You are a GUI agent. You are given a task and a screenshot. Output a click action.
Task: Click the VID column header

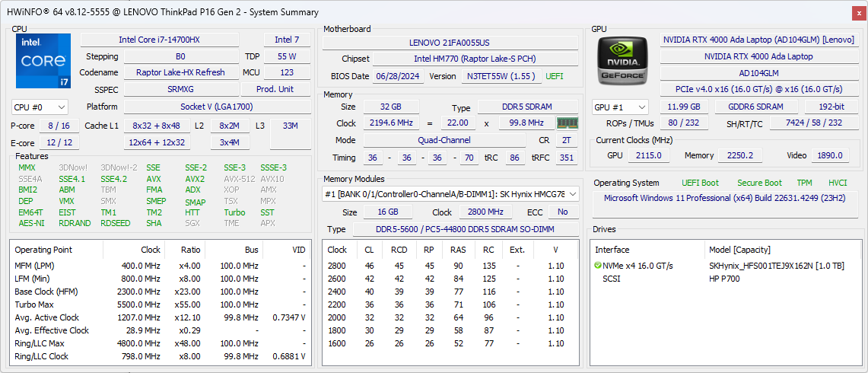(x=298, y=250)
